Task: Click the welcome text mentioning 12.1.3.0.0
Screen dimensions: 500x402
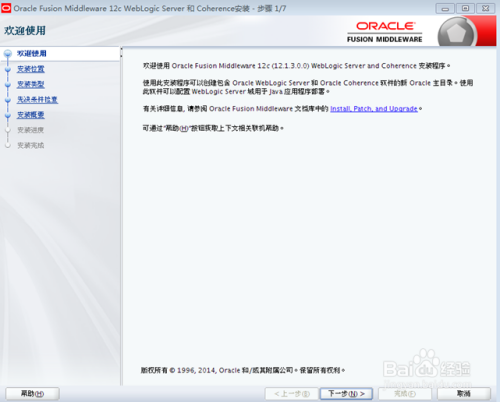Action: click(297, 66)
